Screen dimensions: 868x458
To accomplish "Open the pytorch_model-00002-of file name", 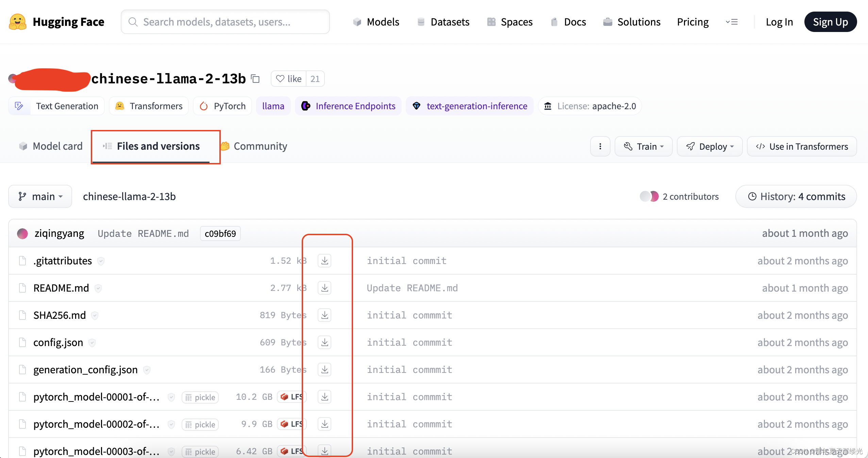I will click(x=96, y=424).
